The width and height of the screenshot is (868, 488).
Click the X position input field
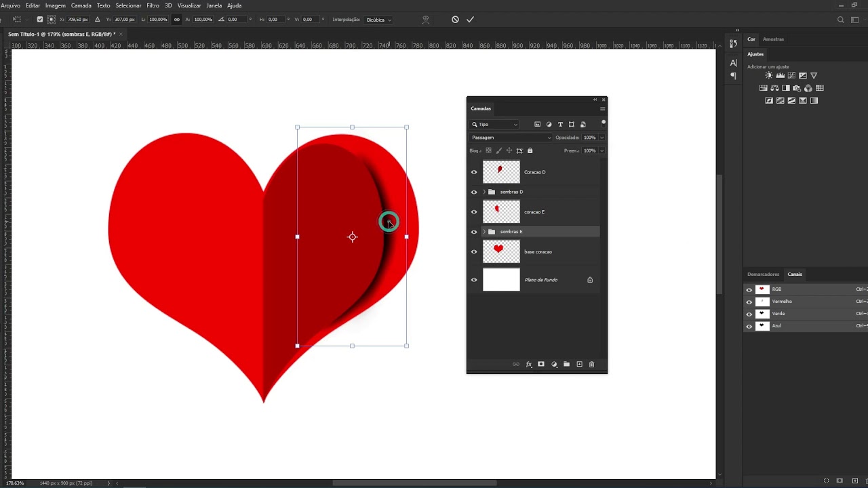(x=78, y=20)
